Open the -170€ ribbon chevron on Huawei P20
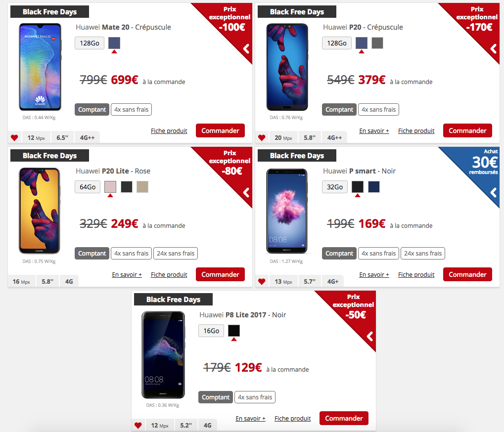Image resolution: width=504 pixels, height=432 pixels. pyautogui.click(x=494, y=49)
